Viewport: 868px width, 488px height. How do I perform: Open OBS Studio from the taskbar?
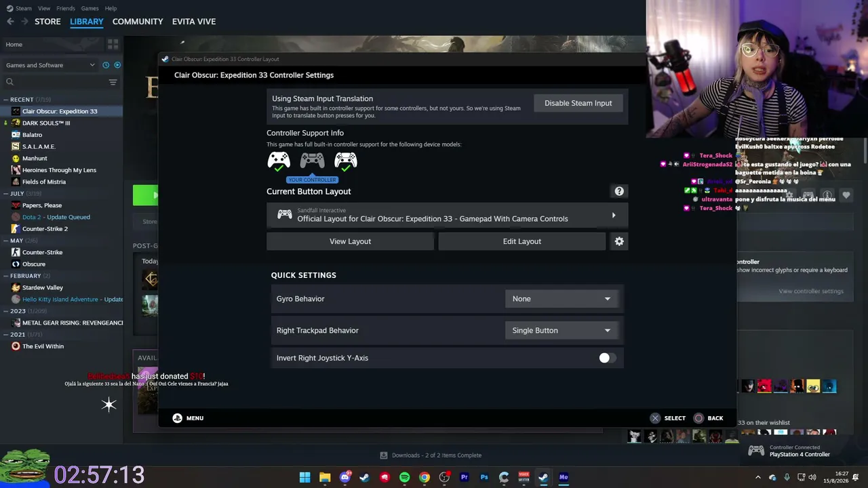pyautogui.click(x=444, y=477)
